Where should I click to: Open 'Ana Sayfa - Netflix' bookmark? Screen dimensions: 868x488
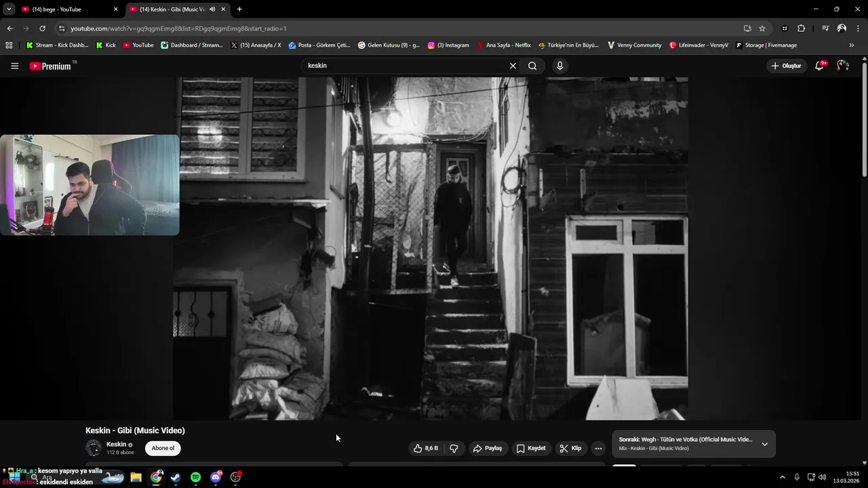point(504,45)
